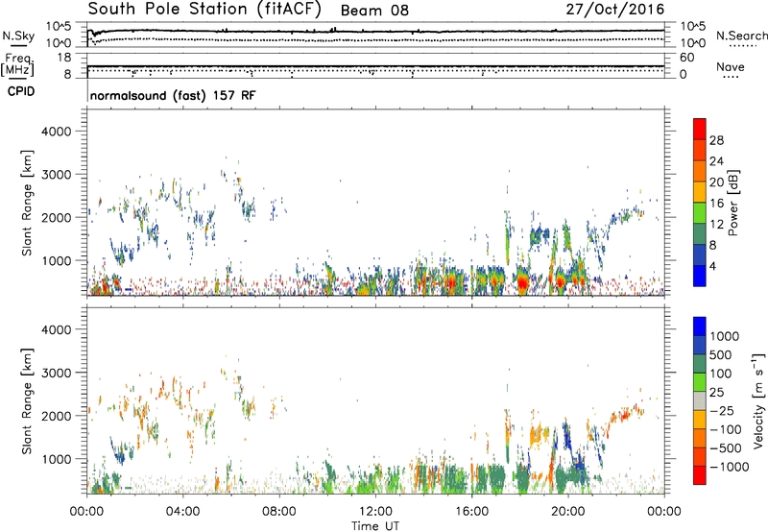
Task: Select the 1000 tick in velocity panel
Action: pos(56,459)
